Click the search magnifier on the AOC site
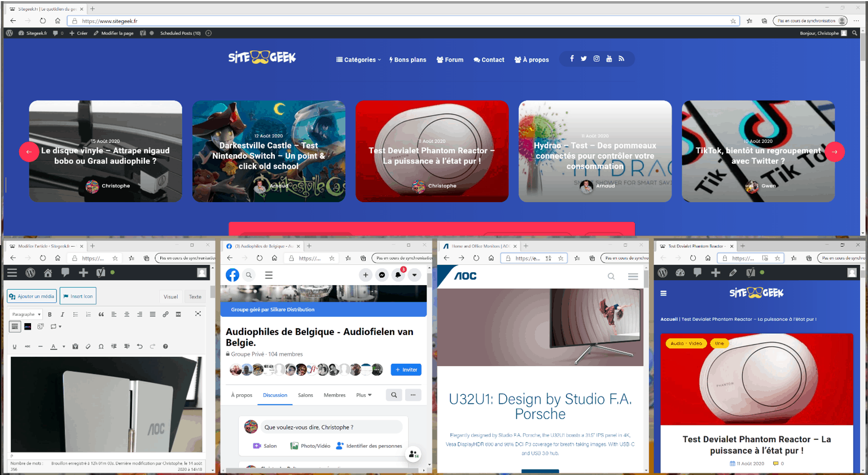The image size is (868, 475). pos(611,276)
